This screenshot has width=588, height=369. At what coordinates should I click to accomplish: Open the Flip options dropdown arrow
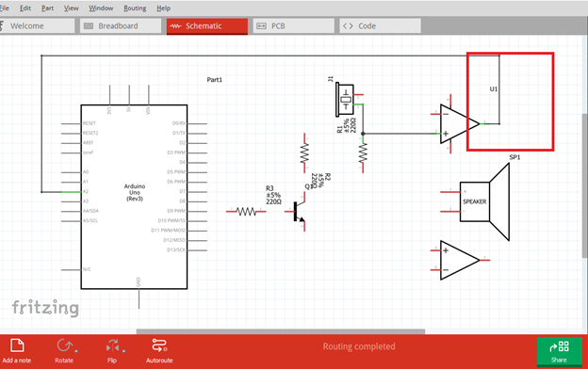click(123, 351)
